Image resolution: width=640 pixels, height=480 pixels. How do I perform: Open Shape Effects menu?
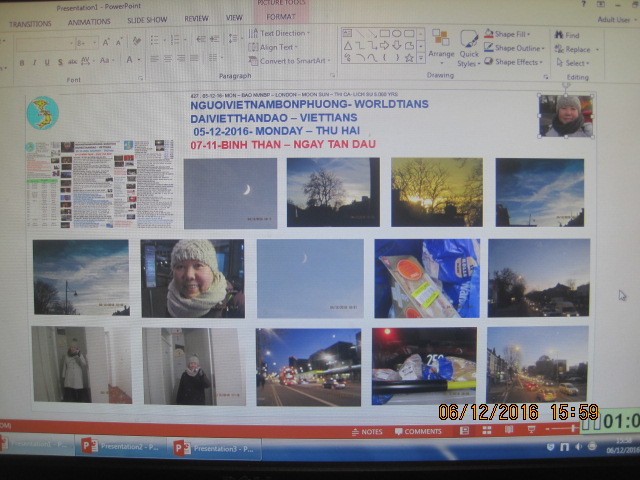(513, 62)
